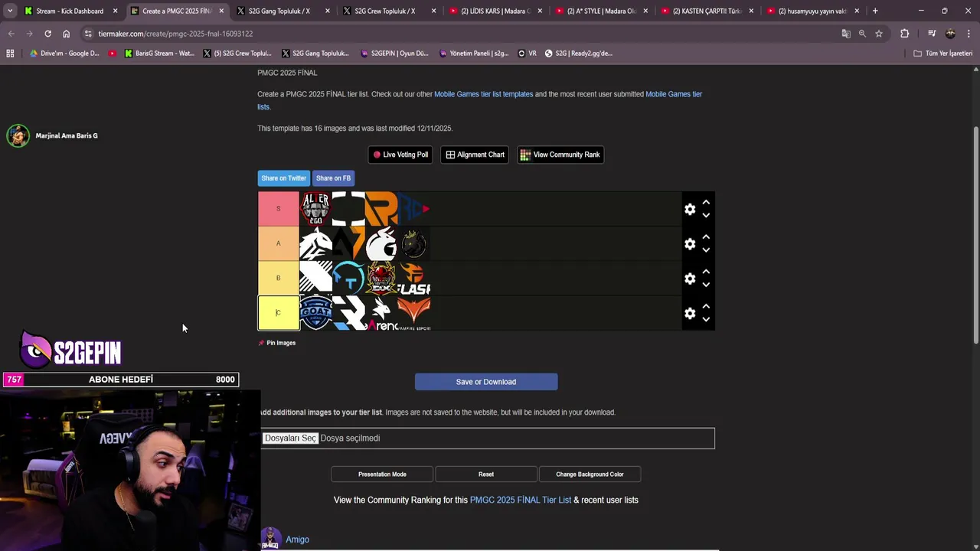Select the white bull logo in A tier
980x551 pixels.
[x=381, y=244]
